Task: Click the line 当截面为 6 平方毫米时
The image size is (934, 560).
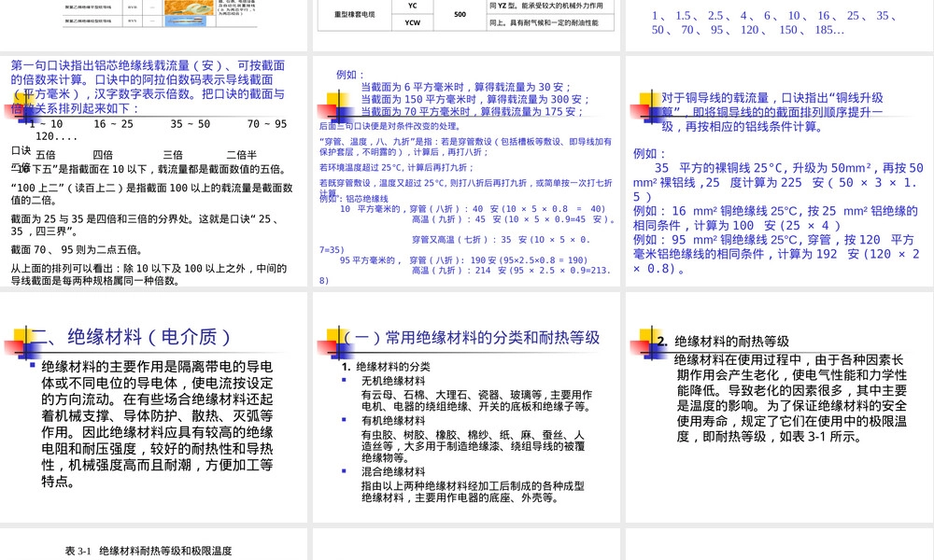Action: (466, 87)
